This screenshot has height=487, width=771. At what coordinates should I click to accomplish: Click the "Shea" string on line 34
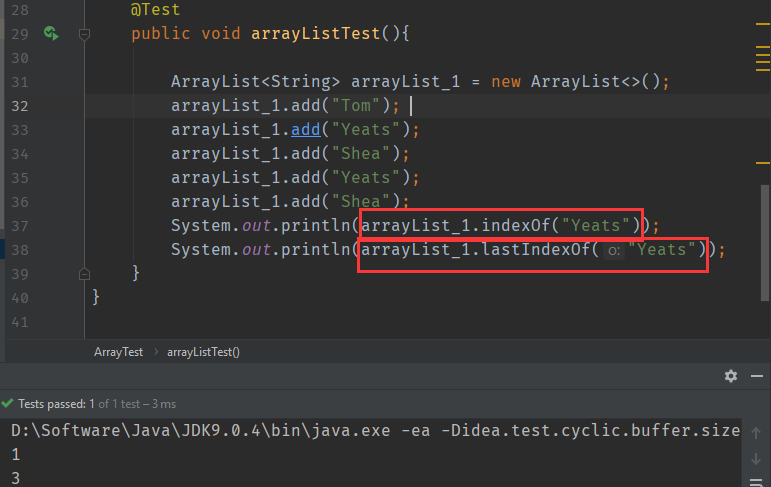pyautogui.click(x=361, y=154)
